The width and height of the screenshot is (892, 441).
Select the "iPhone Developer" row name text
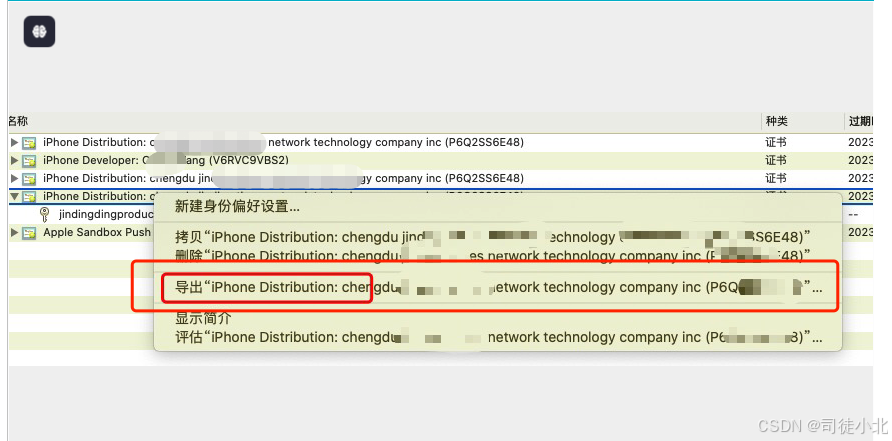[x=166, y=160]
